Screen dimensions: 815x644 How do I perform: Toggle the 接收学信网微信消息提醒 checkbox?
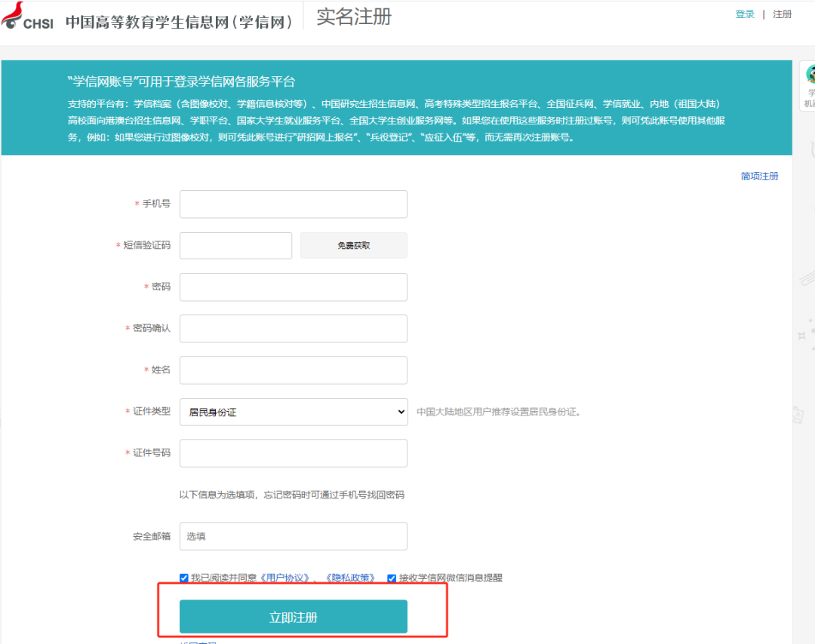point(392,578)
